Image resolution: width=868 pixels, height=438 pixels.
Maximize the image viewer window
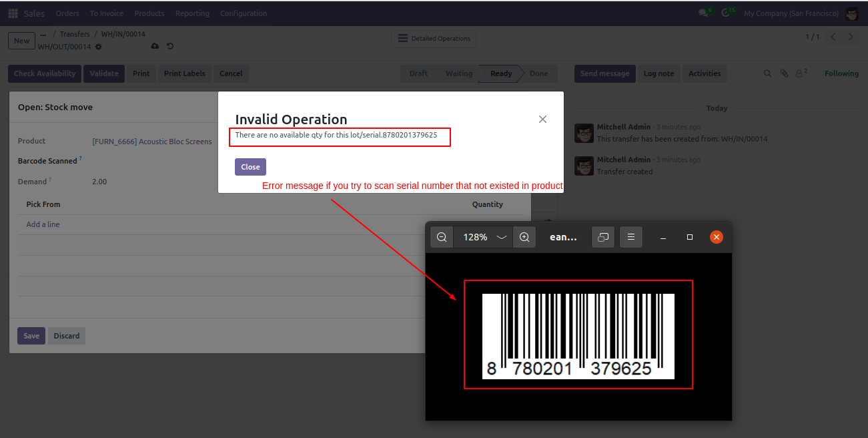pos(690,237)
